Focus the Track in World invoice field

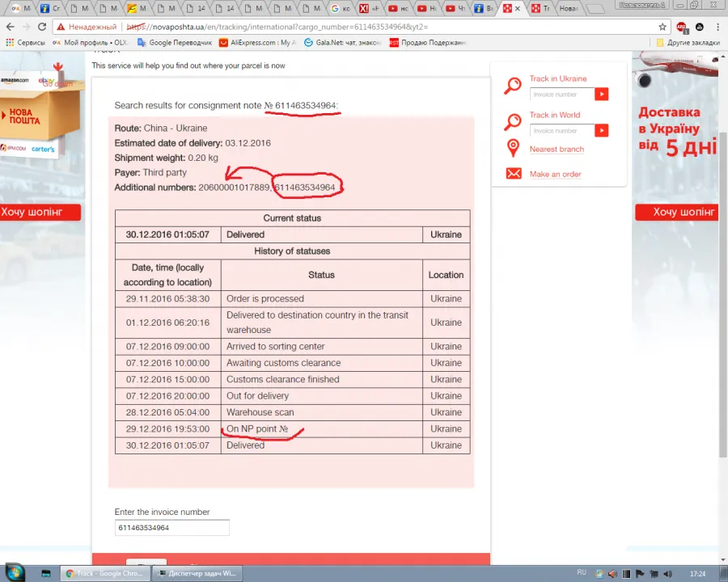click(562, 130)
